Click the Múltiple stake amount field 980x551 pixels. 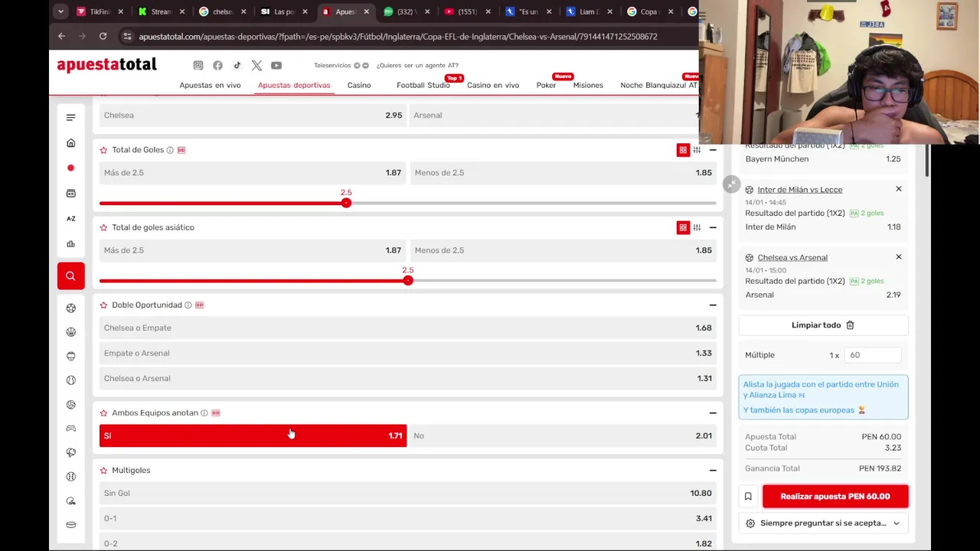[871, 355]
